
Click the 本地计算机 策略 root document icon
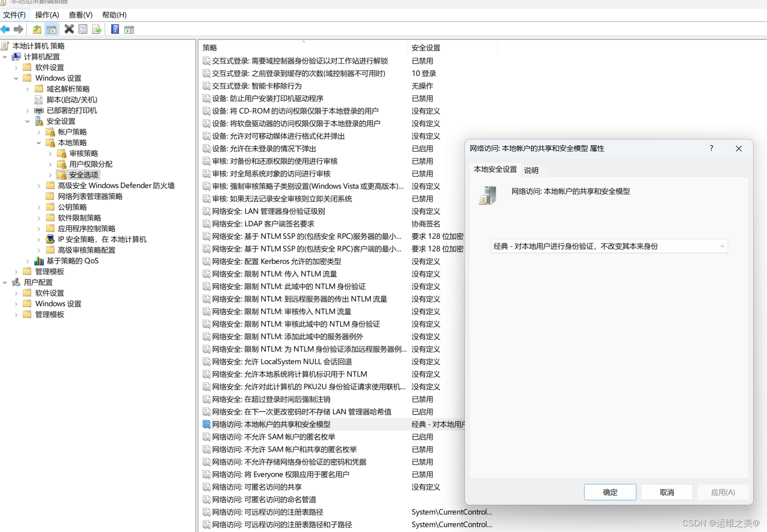(x=5, y=46)
